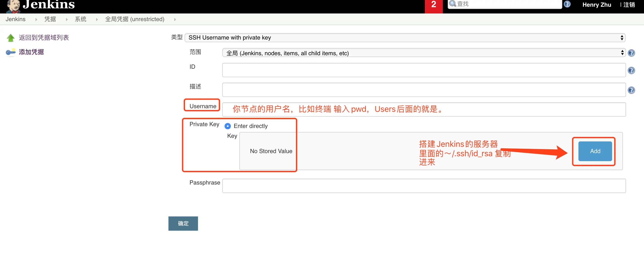Image resolution: width=644 pixels, height=268 pixels.
Task: Select the Enter directly radio button
Action: coord(227,126)
